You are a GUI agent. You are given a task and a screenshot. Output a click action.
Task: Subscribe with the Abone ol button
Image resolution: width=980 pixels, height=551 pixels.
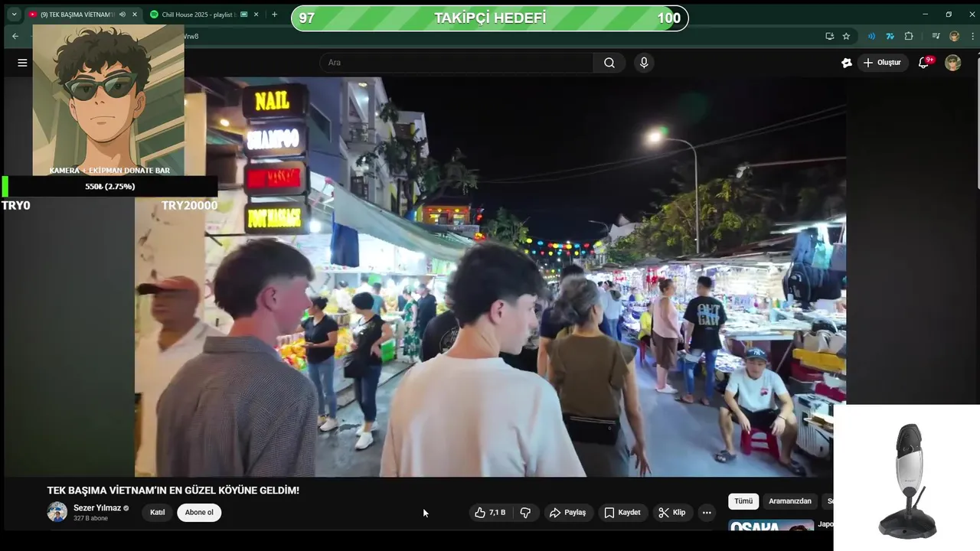199,513
